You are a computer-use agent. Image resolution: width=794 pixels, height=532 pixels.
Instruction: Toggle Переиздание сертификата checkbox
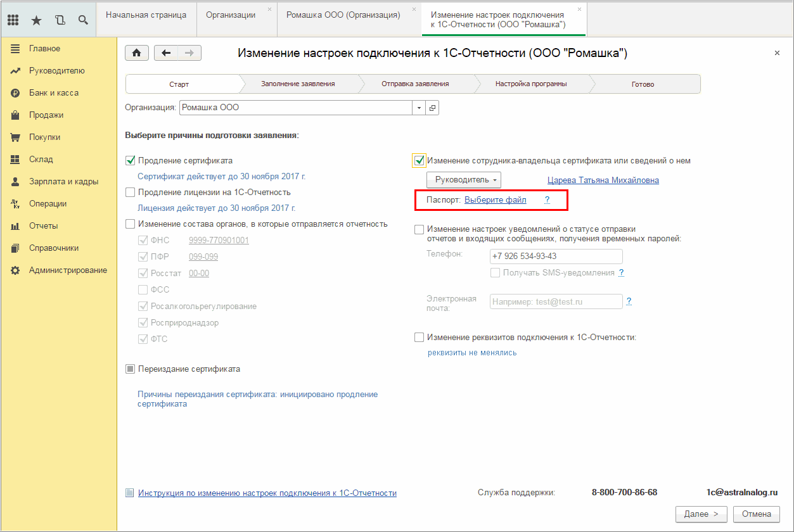point(131,369)
